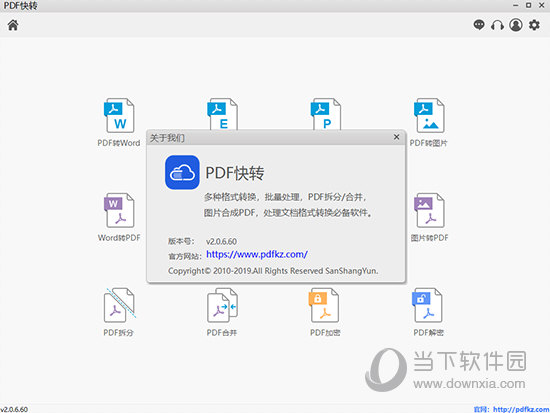Open the pdfkz.com link in status bar
The height and width of the screenshot is (413, 550).
[x=521, y=409]
